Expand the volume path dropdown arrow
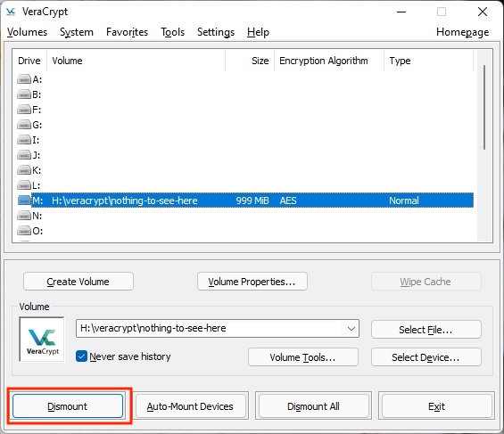This screenshot has width=504, height=434. pyautogui.click(x=351, y=328)
